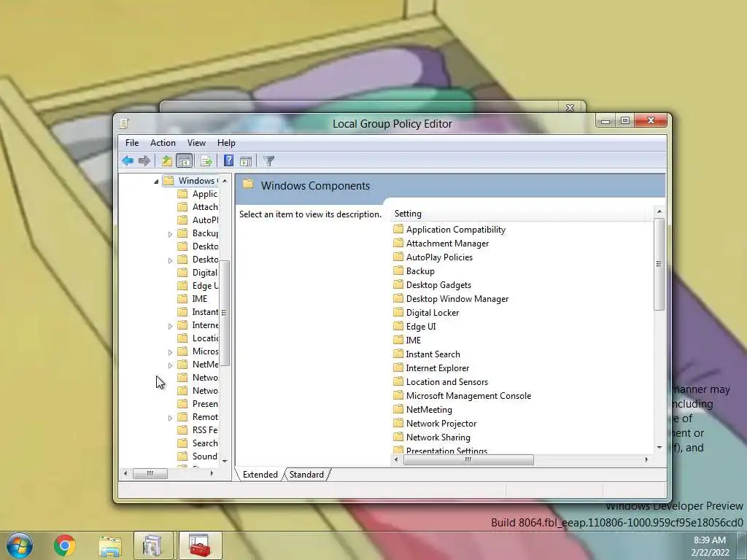Viewport: 747px width, 560px height.
Task: Select Instant Search in settings list
Action: [x=427, y=354]
